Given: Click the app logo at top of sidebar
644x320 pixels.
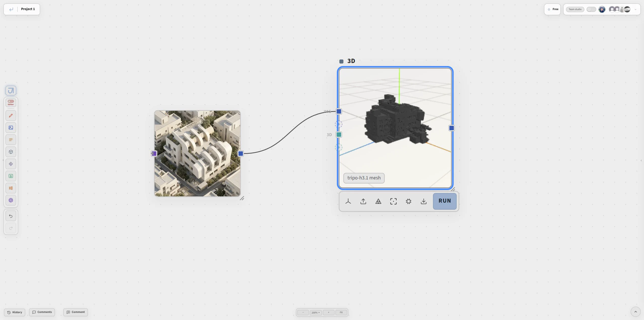Looking at the screenshot, I should (x=11, y=90).
